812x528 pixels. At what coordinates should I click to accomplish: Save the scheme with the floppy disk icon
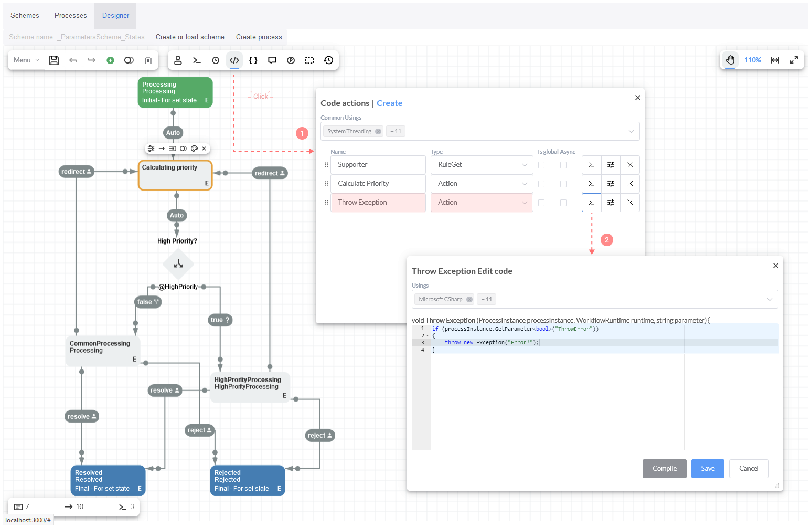tap(54, 60)
